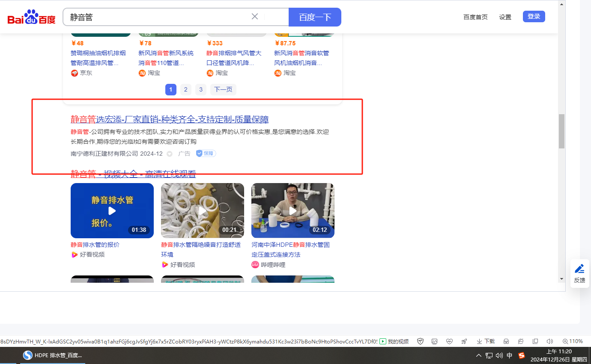The image size is (591, 364).
Task: Click the ¥333 product price
Action: coord(215,43)
